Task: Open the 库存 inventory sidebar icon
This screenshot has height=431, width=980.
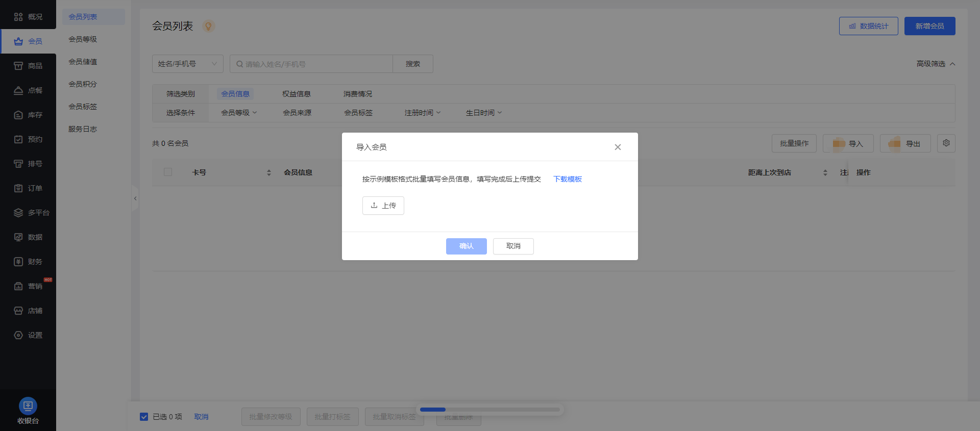Action: (x=18, y=115)
